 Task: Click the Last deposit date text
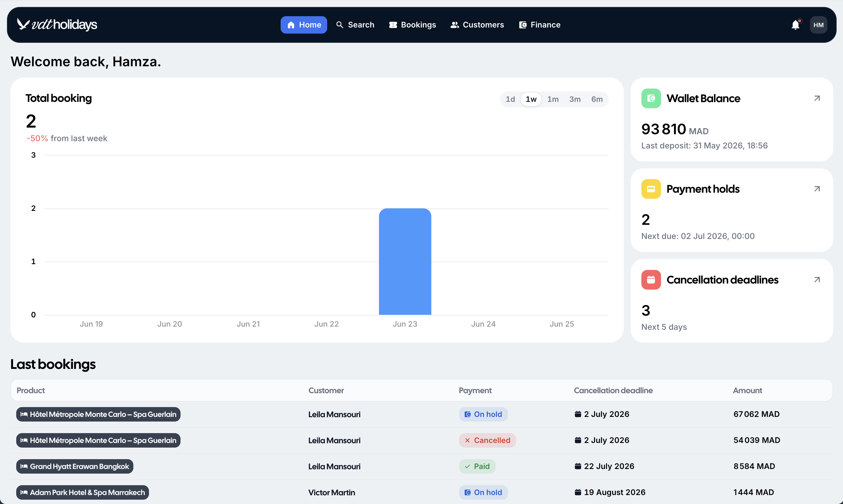coord(704,146)
